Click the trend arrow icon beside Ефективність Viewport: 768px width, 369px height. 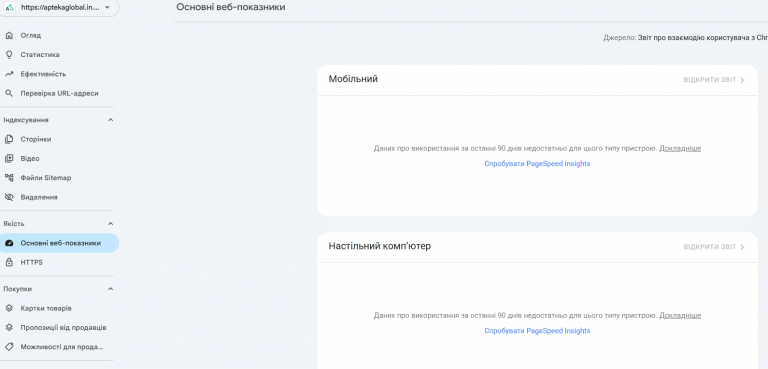pos(9,74)
